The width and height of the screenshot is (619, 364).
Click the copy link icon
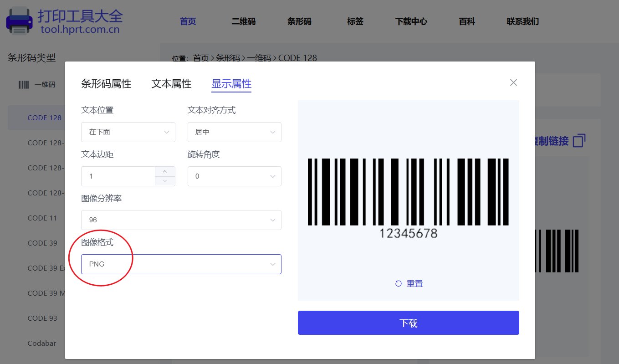click(x=579, y=141)
